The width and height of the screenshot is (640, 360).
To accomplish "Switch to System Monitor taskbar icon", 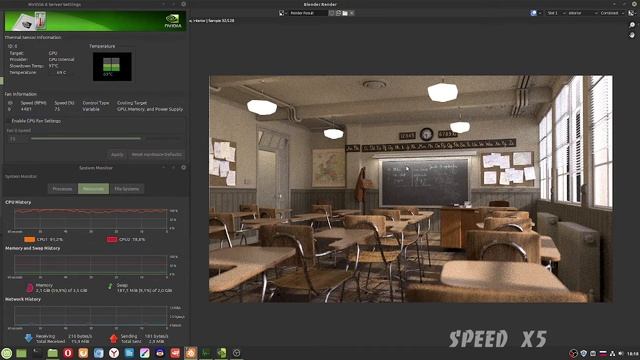I will click(x=206, y=353).
